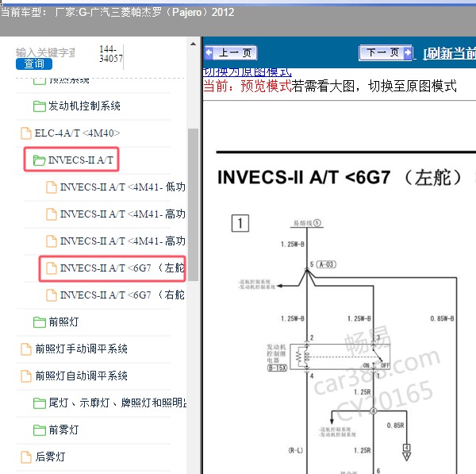Click folder icon beside 尾灯、示廓灯
Viewport: 476px width, 474px height.
point(39,403)
